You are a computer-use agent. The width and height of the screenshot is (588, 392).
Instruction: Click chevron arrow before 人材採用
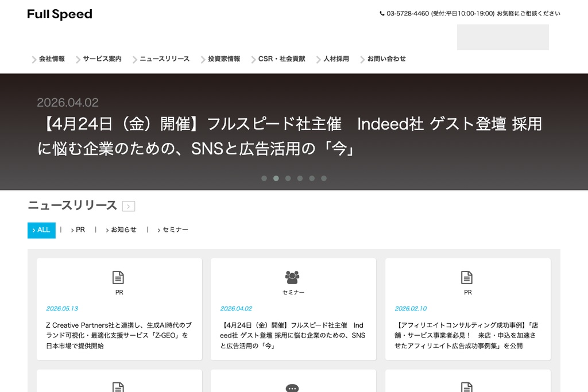[x=318, y=60]
